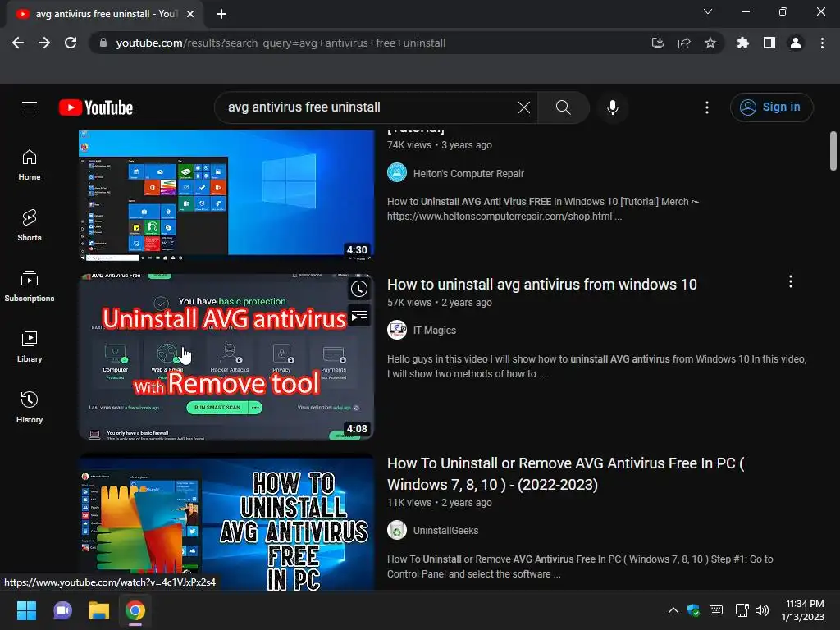Install app icon in address bar
This screenshot has height=630, width=840.
(658, 43)
